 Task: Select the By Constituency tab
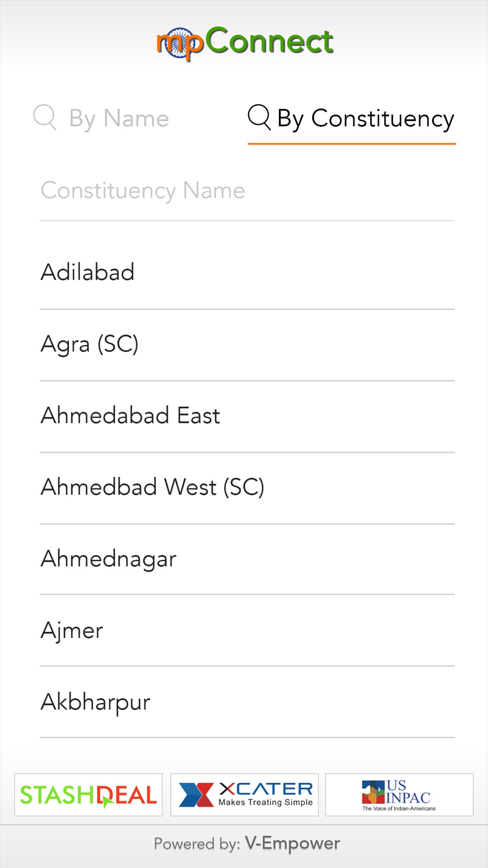(365, 118)
